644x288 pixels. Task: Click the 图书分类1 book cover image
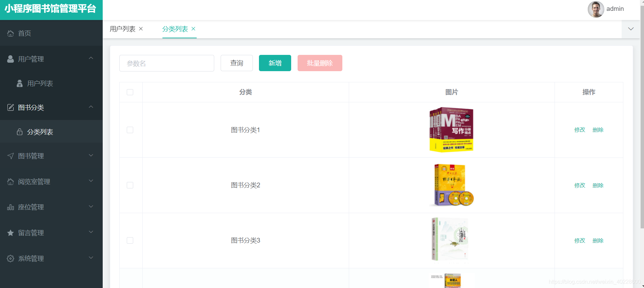coord(451,130)
